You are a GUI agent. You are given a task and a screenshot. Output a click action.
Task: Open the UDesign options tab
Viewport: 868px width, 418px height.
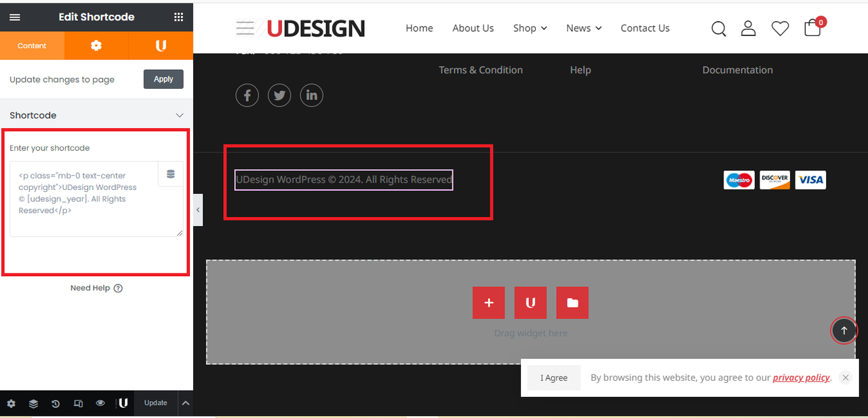[x=161, y=45]
